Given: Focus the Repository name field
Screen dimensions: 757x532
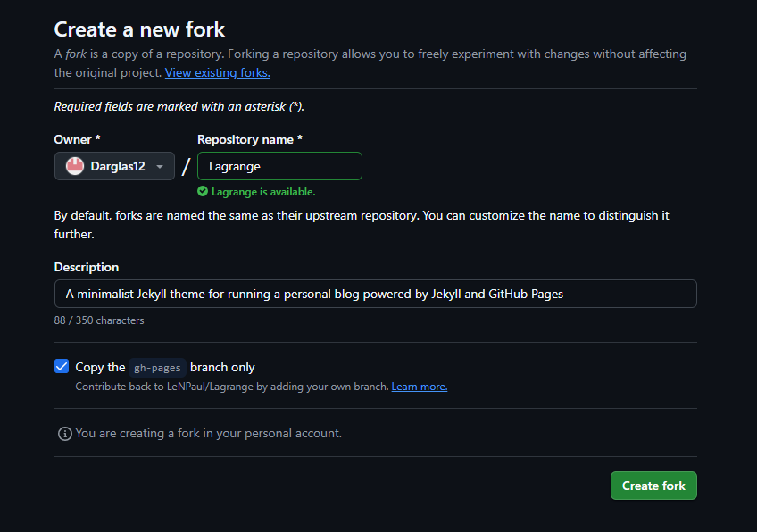Looking at the screenshot, I should (279, 166).
